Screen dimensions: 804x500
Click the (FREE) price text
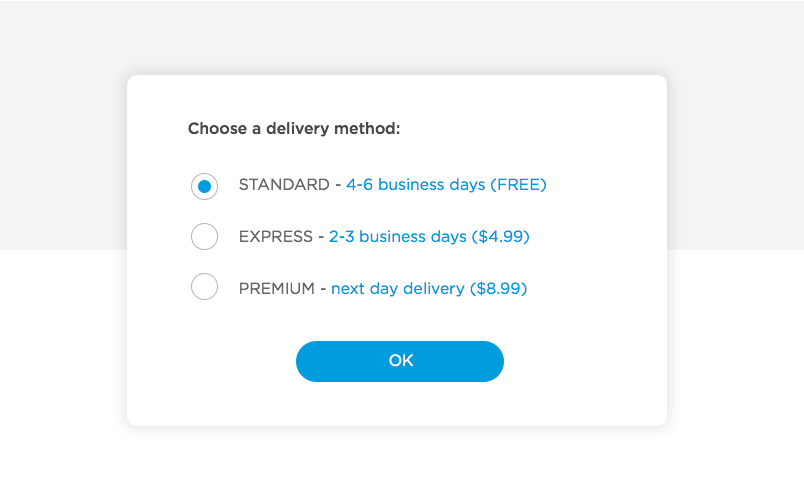click(x=518, y=185)
